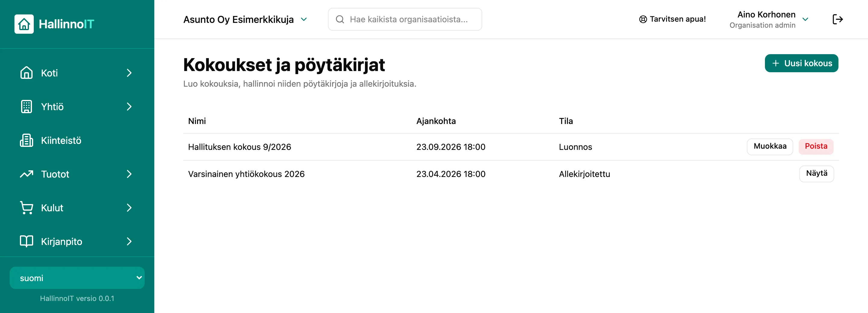Open Koti in the sidebar
The height and width of the screenshot is (313, 868).
77,73
